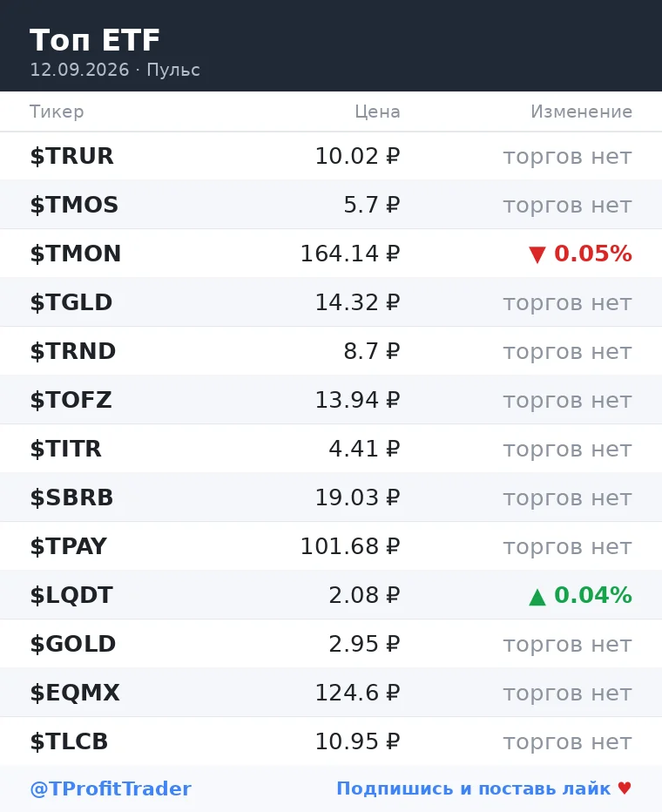The image size is (662, 812).
Task: Click the 'Топ ETF' title
Action: point(95,40)
